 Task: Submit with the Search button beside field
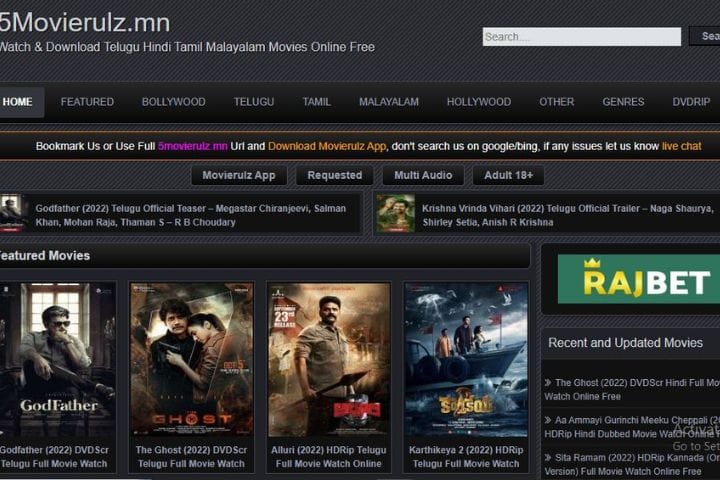[705, 36]
